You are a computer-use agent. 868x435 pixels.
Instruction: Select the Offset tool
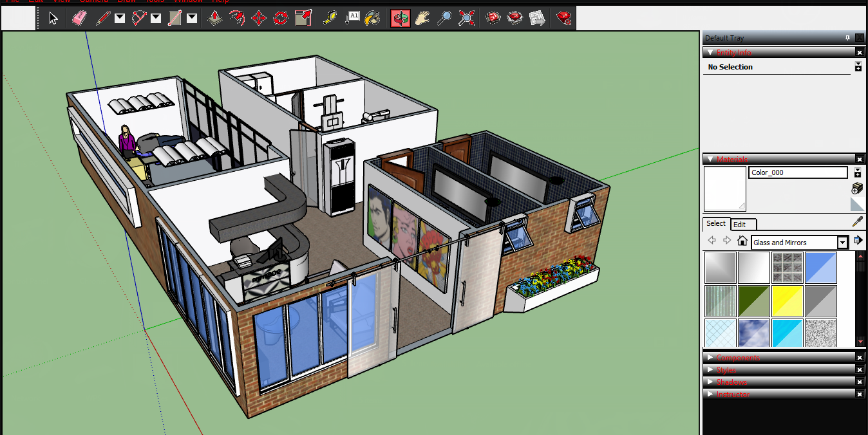pyautogui.click(x=237, y=18)
